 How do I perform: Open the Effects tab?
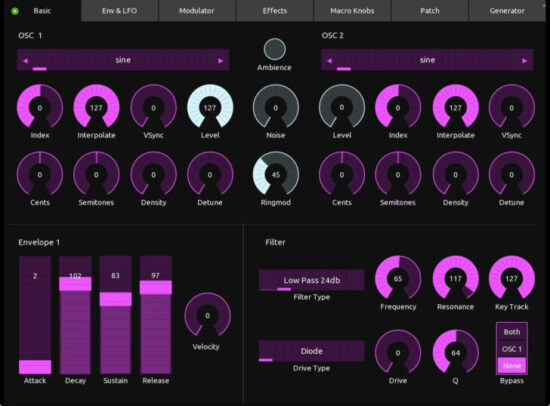tap(275, 11)
